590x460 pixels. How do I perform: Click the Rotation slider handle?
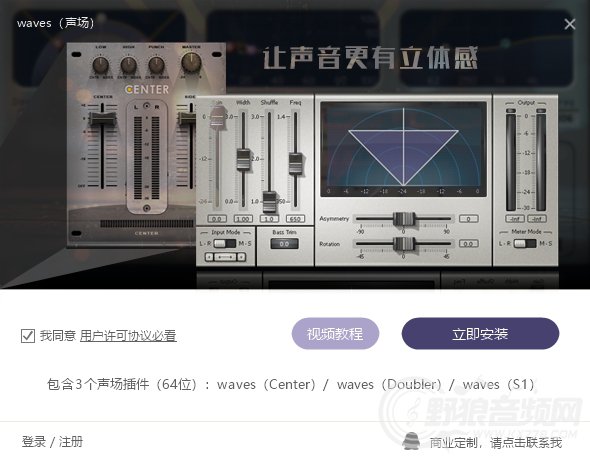[404, 244]
